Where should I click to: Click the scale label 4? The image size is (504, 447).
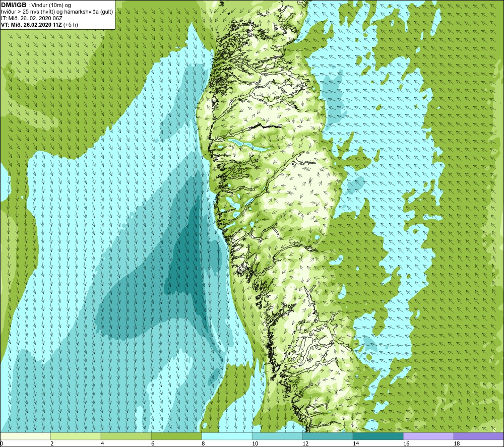click(x=102, y=444)
